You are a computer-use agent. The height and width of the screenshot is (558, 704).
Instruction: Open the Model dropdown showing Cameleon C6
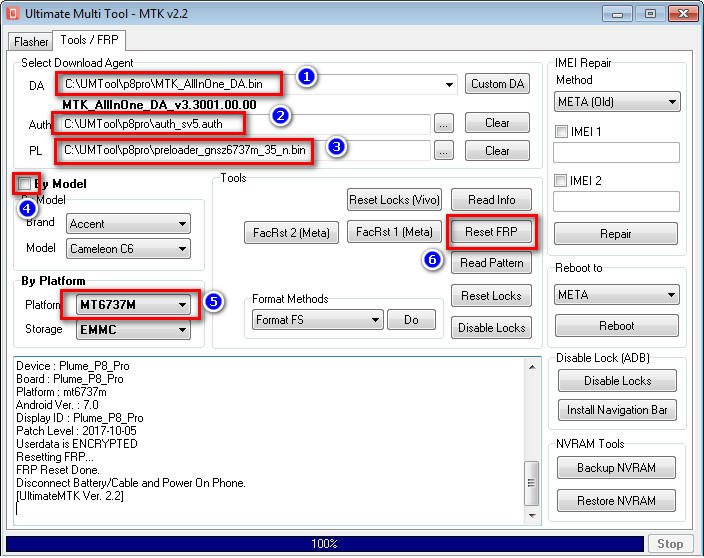coord(128,249)
